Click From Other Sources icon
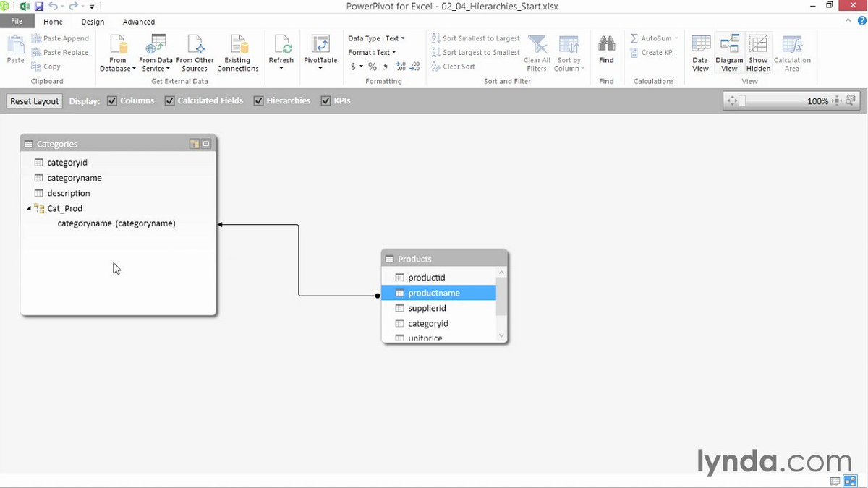Image resolution: width=868 pixels, height=488 pixels. tap(195, 45)
